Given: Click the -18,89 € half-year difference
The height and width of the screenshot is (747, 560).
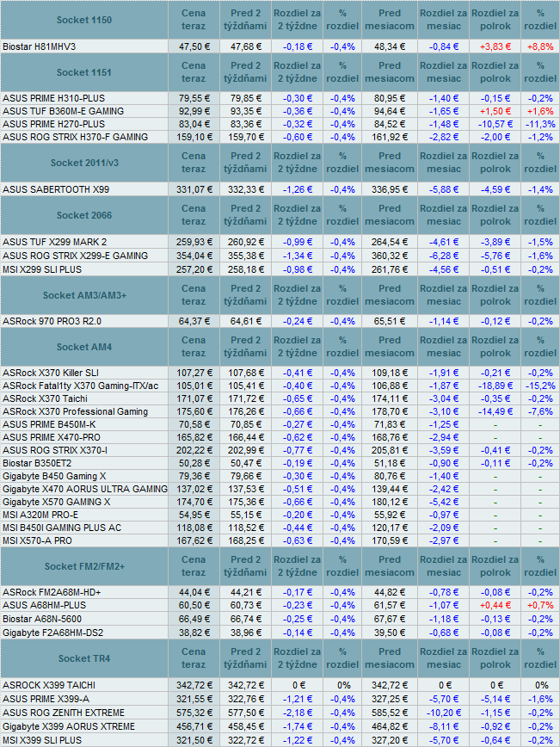Looking at the screenshot, I should [495, 386].
